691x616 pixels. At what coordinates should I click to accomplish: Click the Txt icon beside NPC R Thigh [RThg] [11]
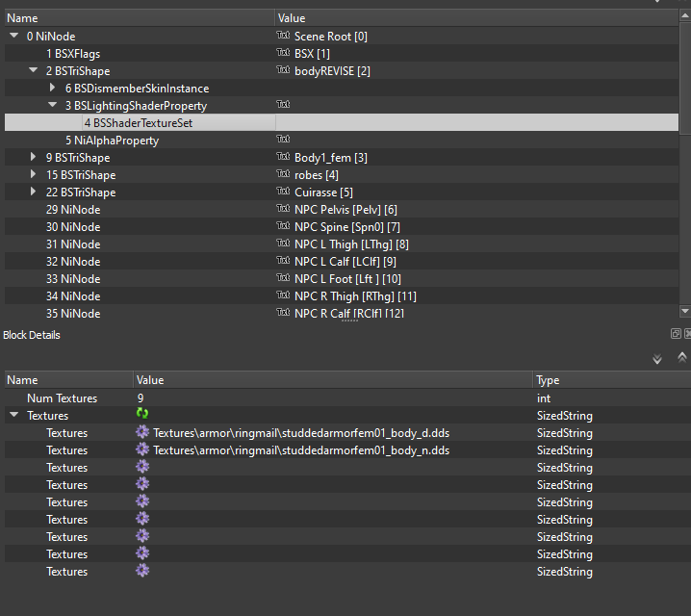(283, 295)
